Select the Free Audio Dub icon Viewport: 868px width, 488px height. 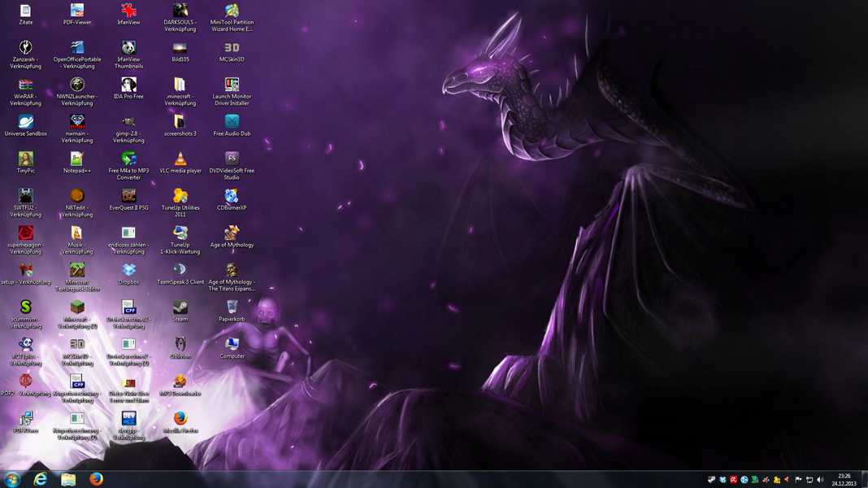[232, 122]
